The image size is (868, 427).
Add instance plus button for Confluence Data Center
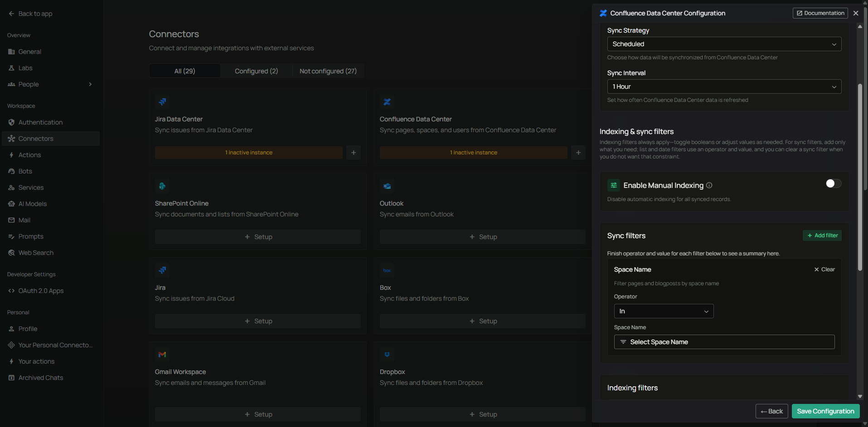coord(578,153)
